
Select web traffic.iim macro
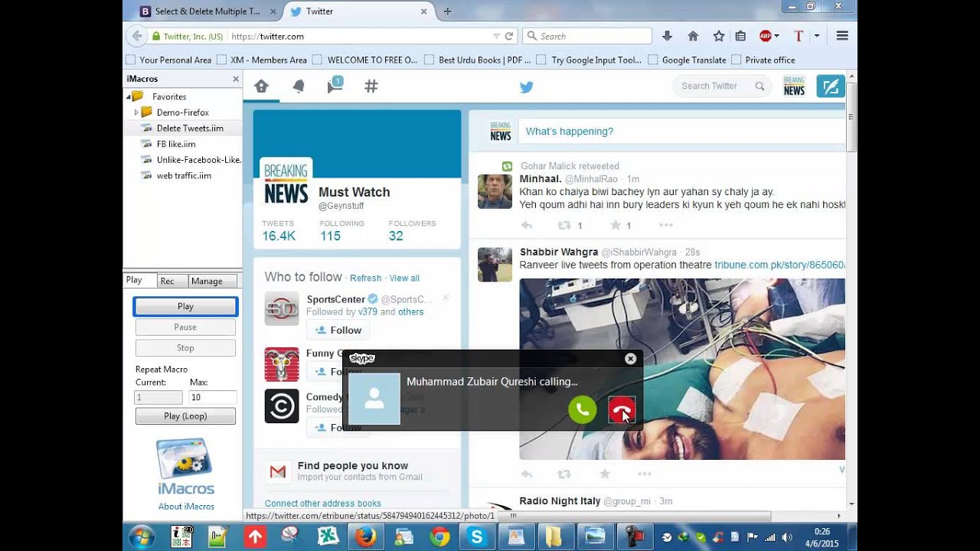[x=184, y=175]
